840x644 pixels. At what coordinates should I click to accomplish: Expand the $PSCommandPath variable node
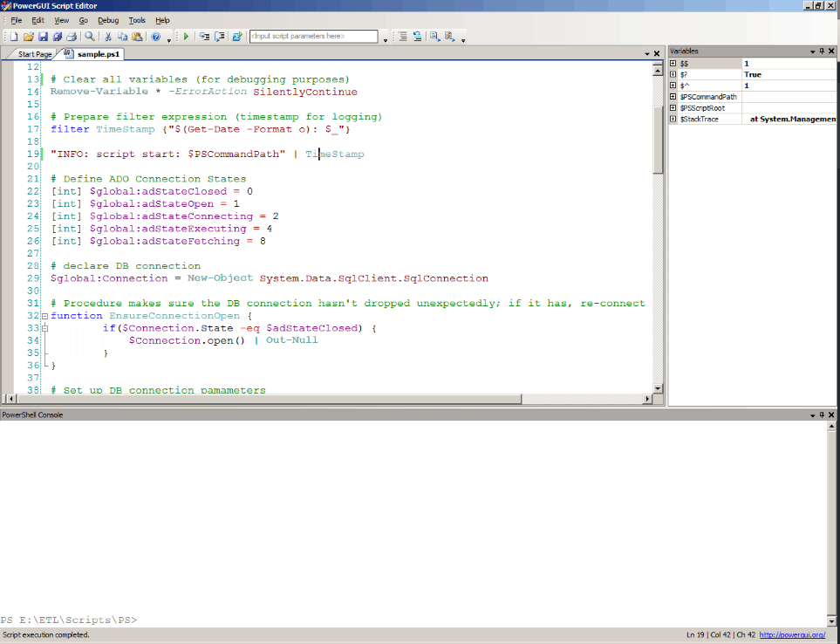coord(673,97)
